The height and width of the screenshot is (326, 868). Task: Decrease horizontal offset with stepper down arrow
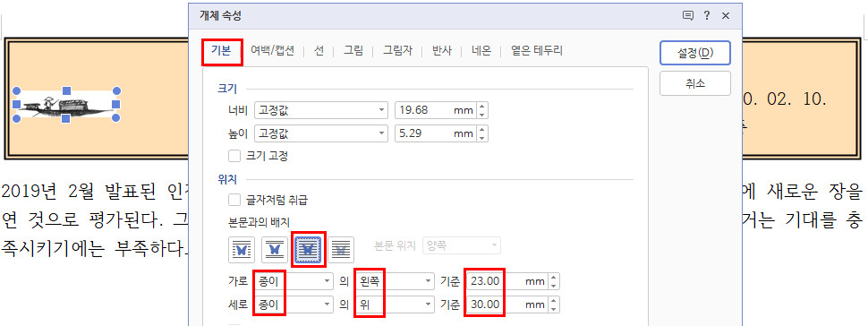pyautogui.click(x=554, y=286)
